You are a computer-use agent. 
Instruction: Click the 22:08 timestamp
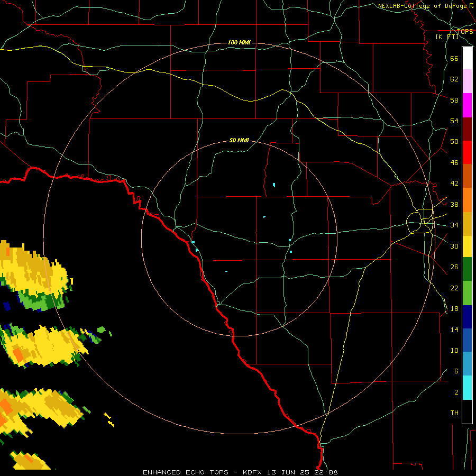coord(326,472)
